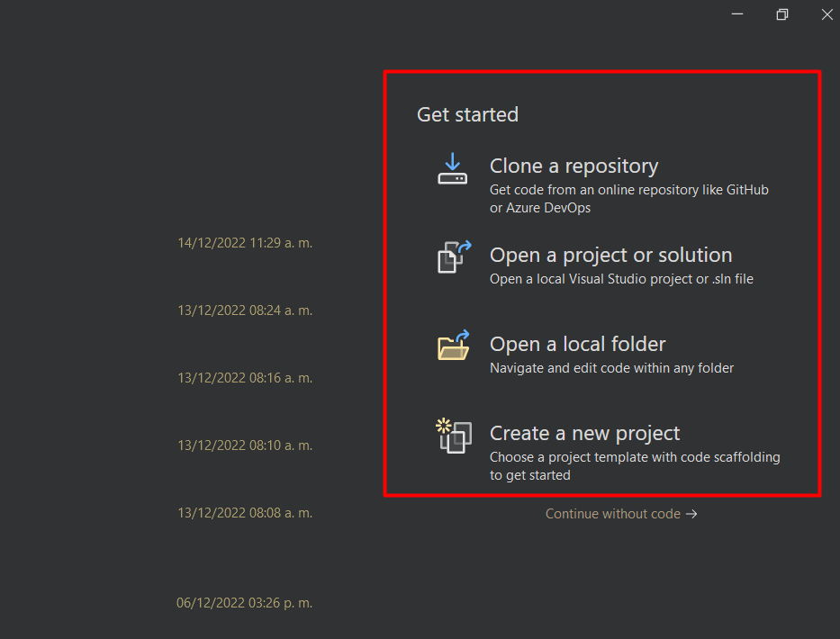The height and width of the screenshot is (639, 840).
Task: Minimize the Visual Studio start window
Action: click(x=737, y=14)
